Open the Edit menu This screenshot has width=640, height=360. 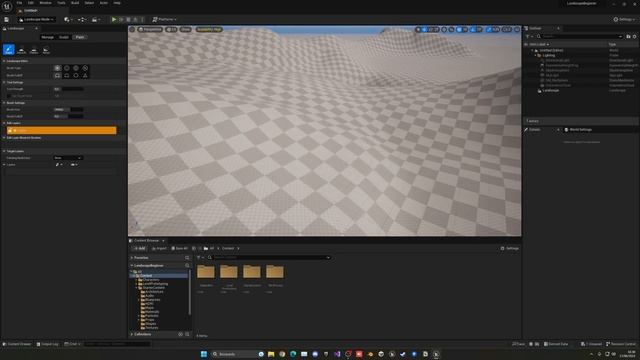(x=31, y=3)
